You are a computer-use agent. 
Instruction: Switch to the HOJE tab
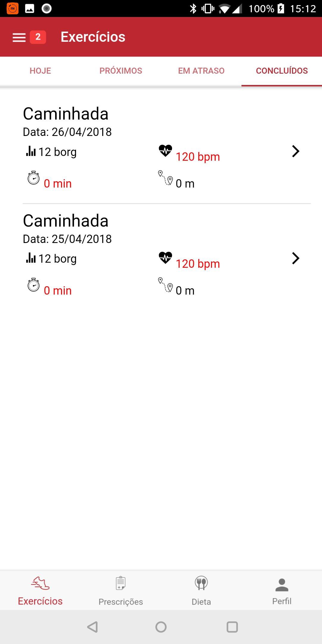point(40,71)
